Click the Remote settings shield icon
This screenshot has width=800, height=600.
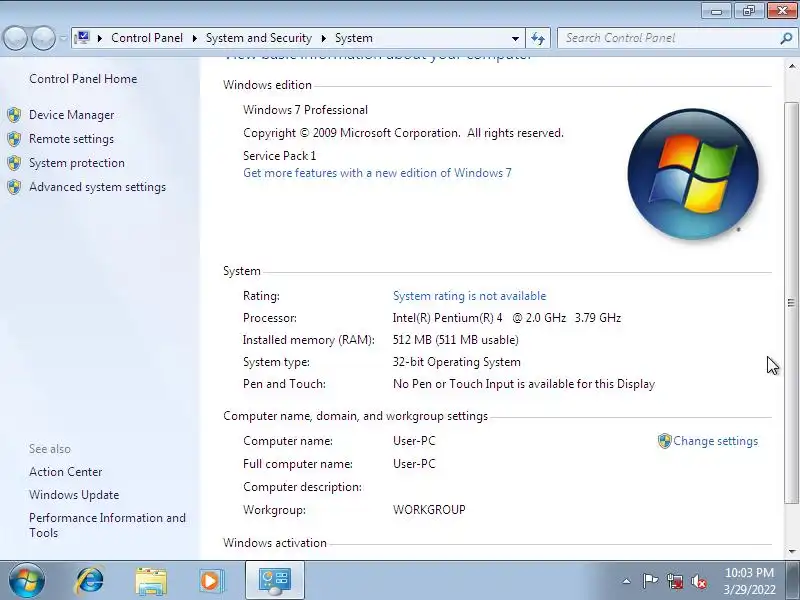click(x=14, y=139)
